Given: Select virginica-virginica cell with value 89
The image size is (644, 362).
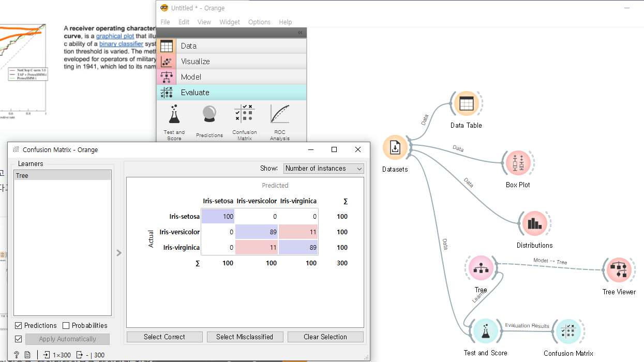Looking at the screenshot, I should [298, 248].
